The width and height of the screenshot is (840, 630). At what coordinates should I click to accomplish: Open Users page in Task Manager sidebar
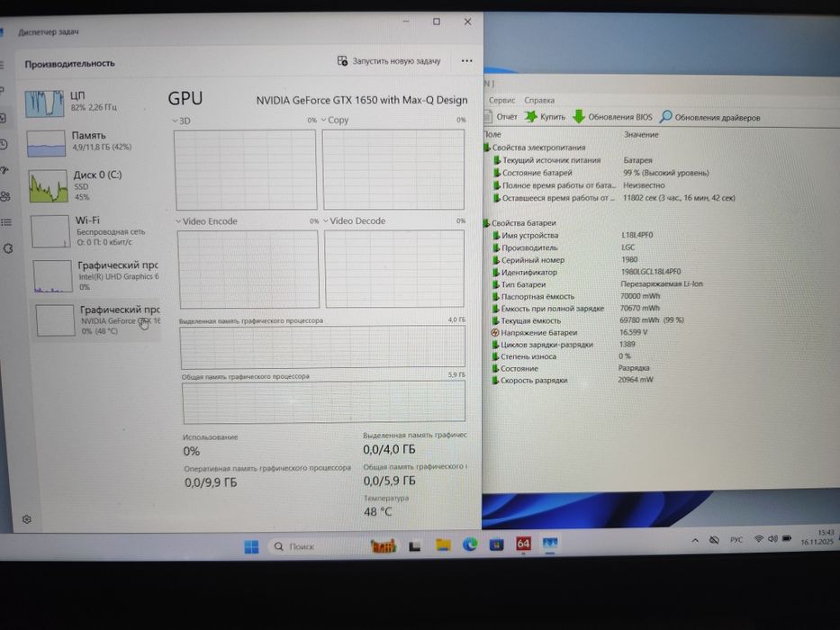[x=5, y=196]
